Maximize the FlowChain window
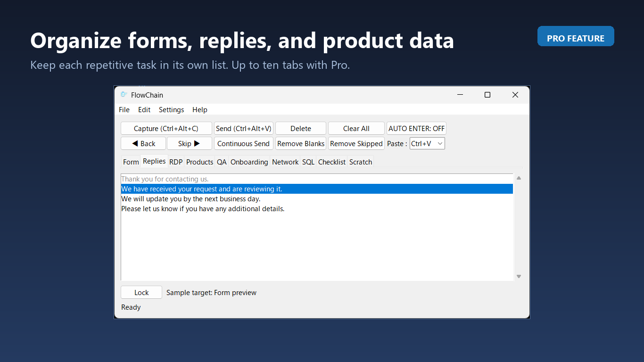 487,95
